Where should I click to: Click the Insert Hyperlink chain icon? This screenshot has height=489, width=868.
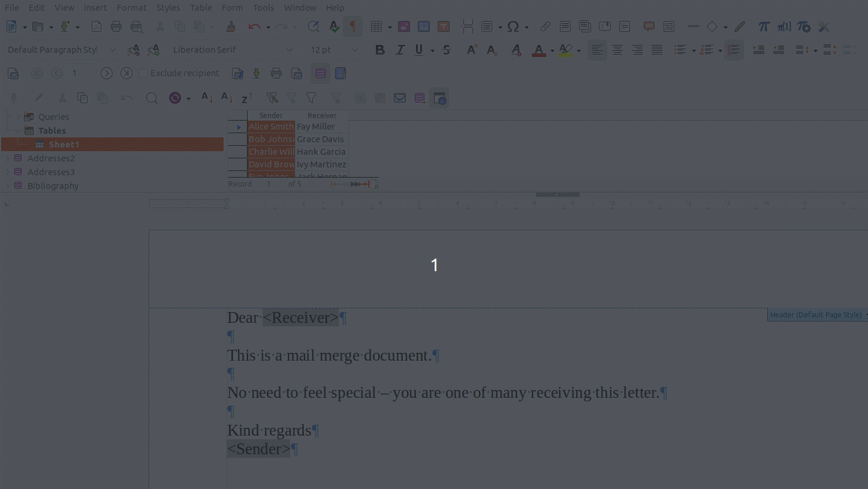(545, 26)
